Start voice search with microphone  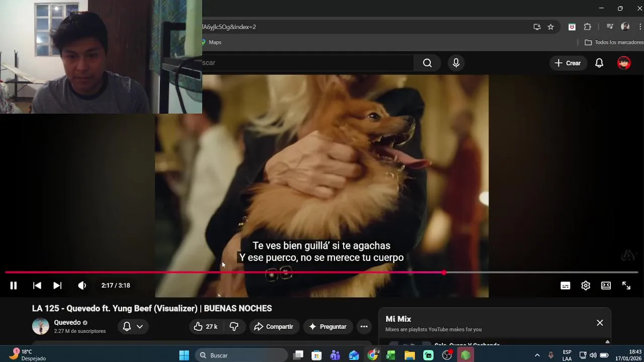(x=456, y=63)
